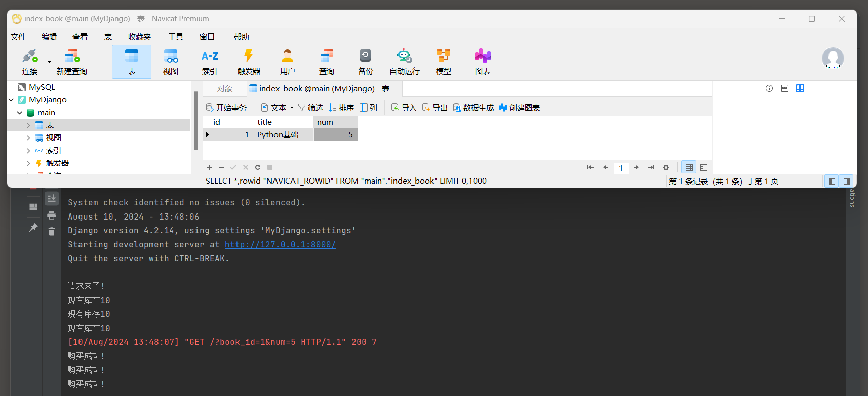Go to last page of records
Screen dimensions: 868x396
click(x=651, y=167)
